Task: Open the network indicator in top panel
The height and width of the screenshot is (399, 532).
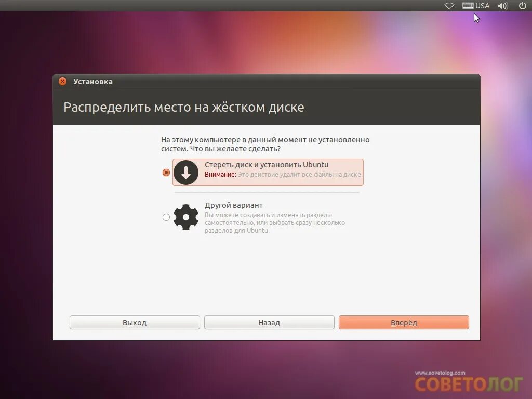Action: 449,6
